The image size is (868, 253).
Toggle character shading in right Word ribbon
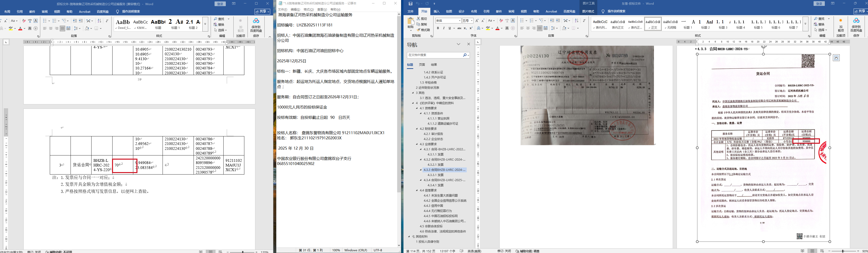507,28
